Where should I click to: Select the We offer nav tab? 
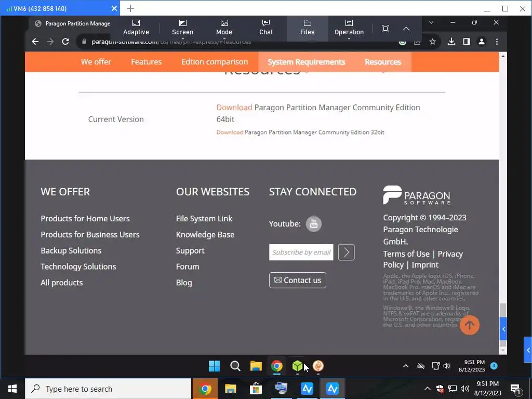[96, 62]
